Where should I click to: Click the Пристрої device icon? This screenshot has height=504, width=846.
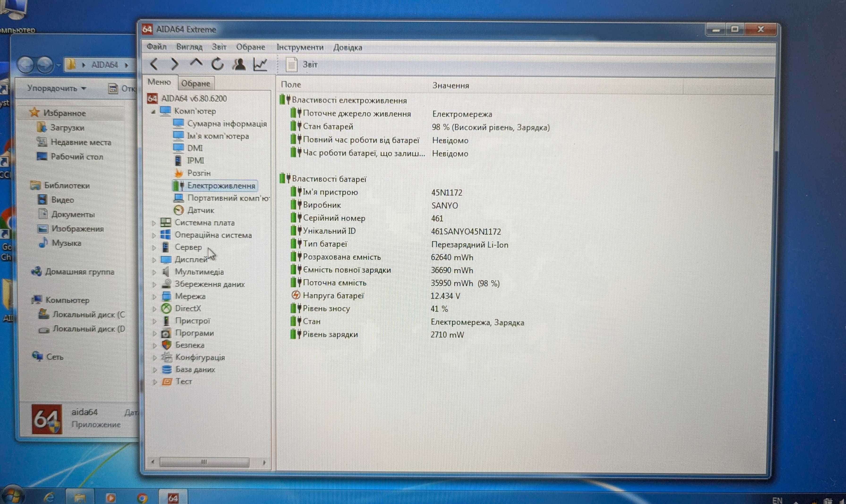coord(166,321)
